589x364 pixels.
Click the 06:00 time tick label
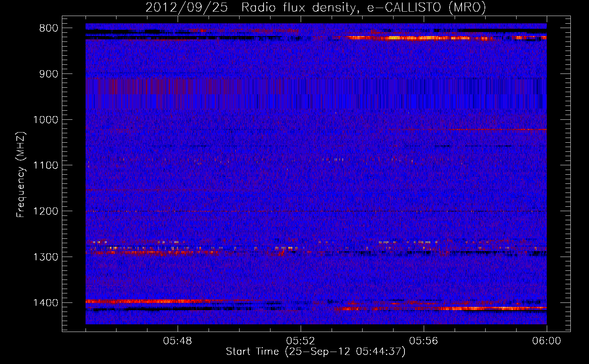pos(546,341)
